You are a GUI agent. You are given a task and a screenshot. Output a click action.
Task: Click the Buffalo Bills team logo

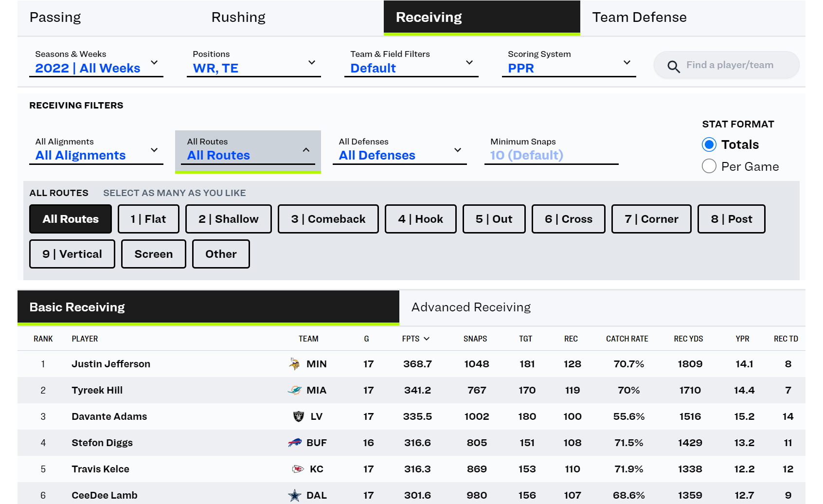click(295, 443)
